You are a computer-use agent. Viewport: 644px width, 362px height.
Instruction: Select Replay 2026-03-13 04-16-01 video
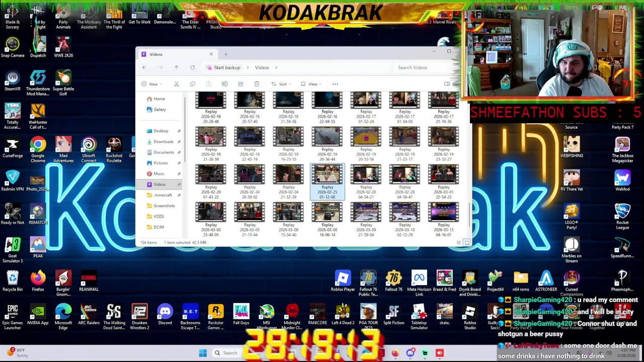pyautogui.click(x=443, y=220)
